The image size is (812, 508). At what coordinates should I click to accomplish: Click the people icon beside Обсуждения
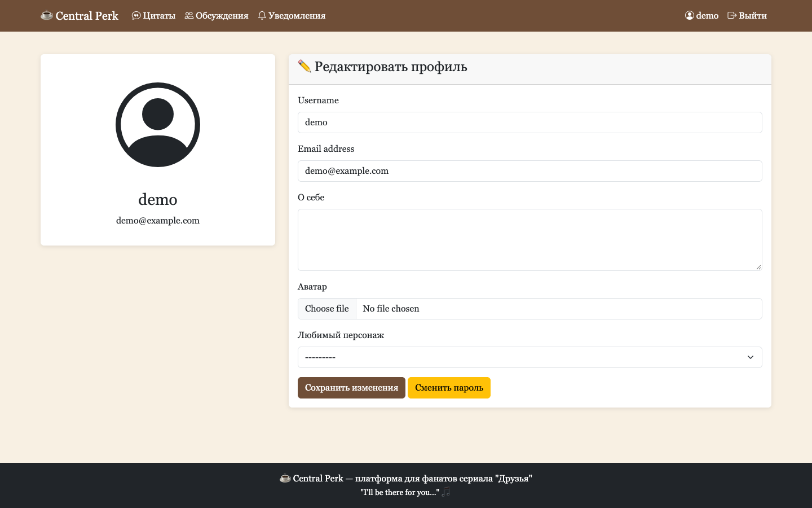(x=189, y=16)
